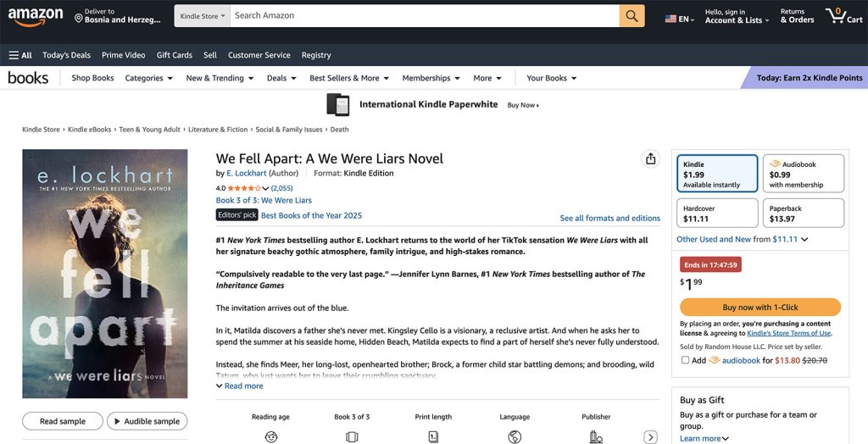Open the Kindle Store search category dropdown
Viewport: 868px width, 444px height.
coord(202,15)
